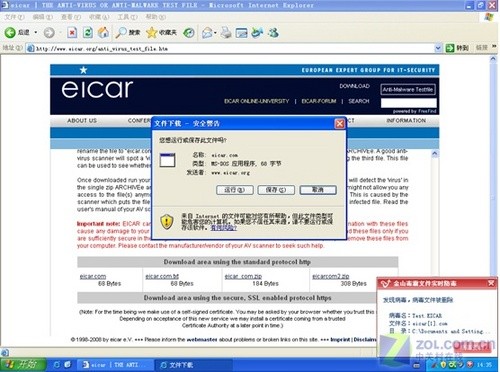Expand the Links bar chevron (»)
Screen dimensions: 500x372
click(x=494, y=47)
